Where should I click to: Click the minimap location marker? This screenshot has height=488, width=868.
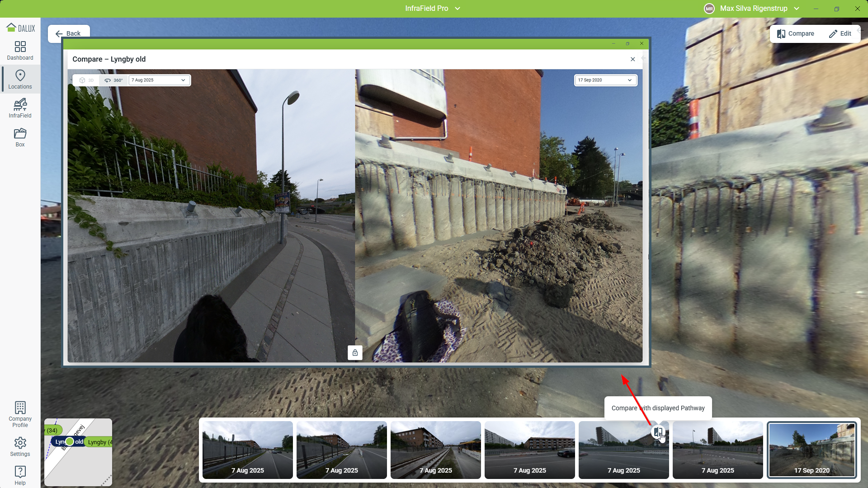[x=70, y=441]
